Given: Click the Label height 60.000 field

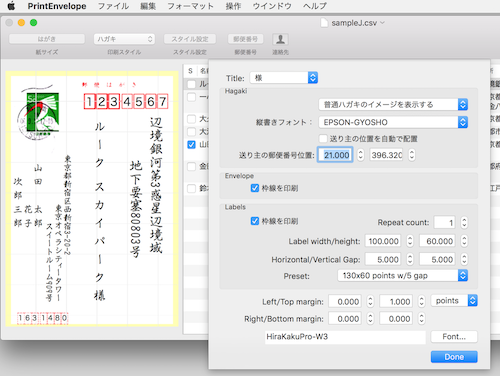Looking at the screenshot, I should 437,241.
